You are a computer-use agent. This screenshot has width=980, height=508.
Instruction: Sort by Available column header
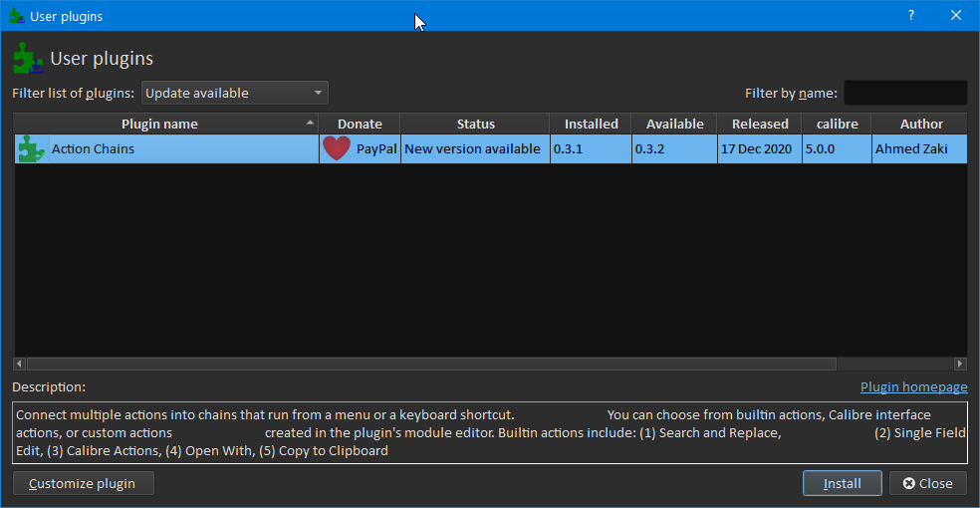point(674,124)
